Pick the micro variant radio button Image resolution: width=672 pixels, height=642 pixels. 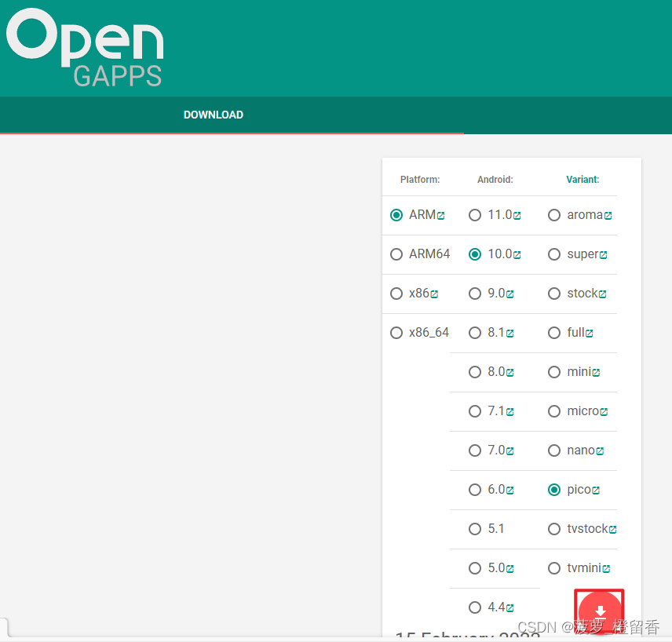(x=554, y=411)
